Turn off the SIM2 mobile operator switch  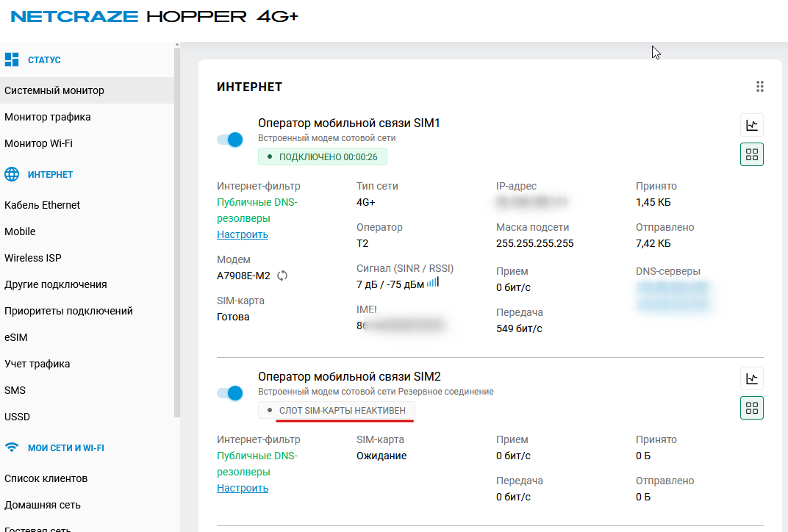pos(230,393)
